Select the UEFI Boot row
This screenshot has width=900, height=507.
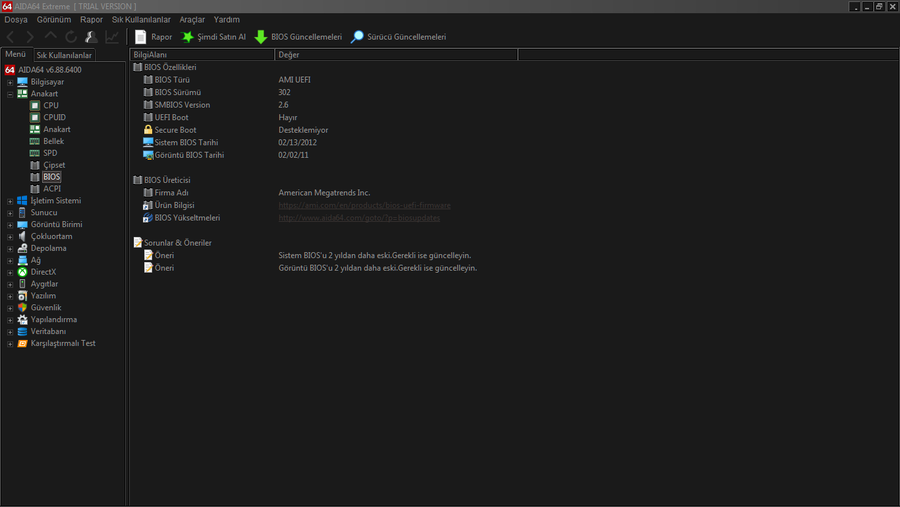click(x=171, y=118)
